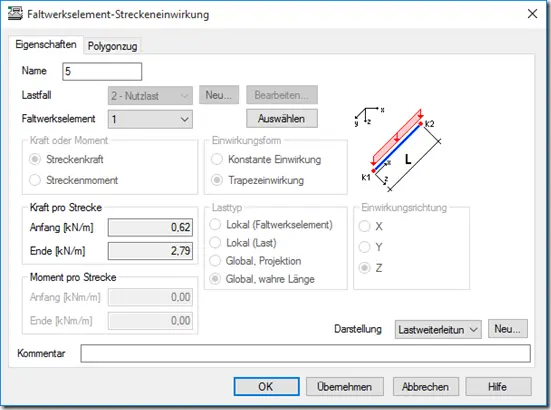
Task: Open the Lastfall dropdown list
Action: [150, 96]
